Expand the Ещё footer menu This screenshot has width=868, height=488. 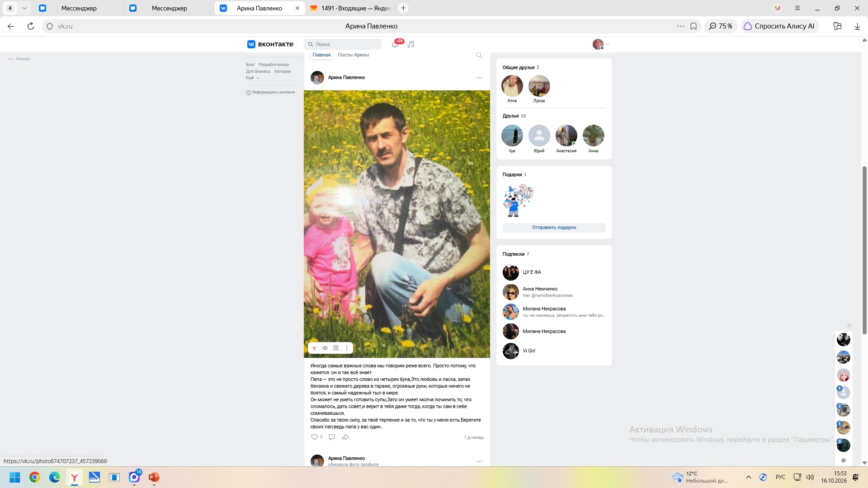252,78
